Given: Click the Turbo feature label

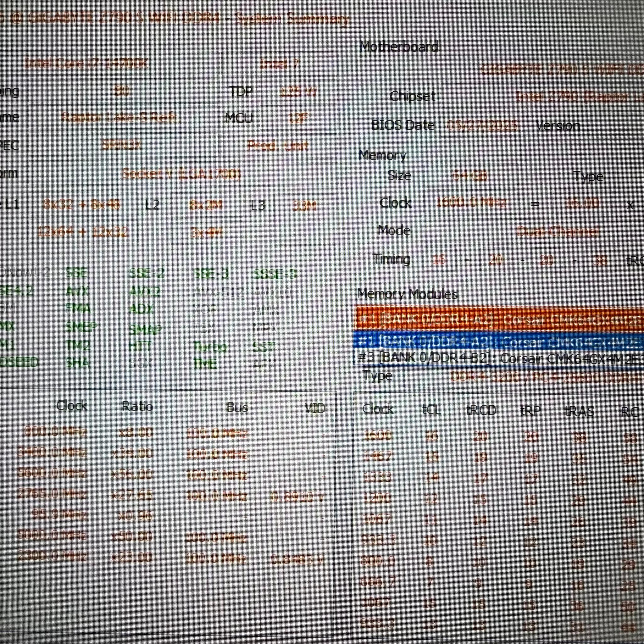Looking at the screenshot, I should pos(210,347).
